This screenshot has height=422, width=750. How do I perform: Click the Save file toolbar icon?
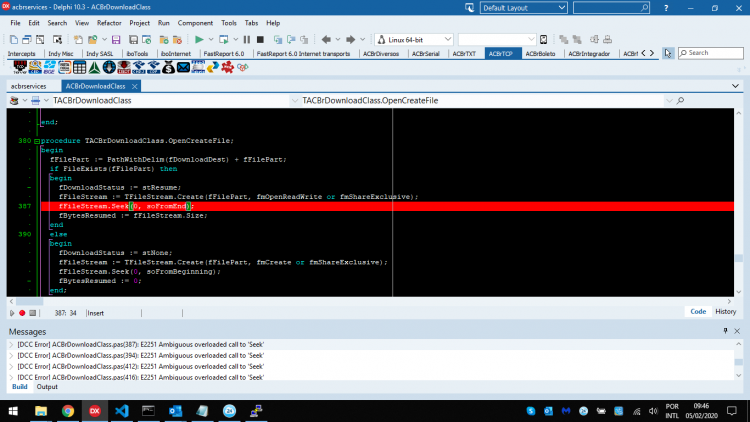116,40
